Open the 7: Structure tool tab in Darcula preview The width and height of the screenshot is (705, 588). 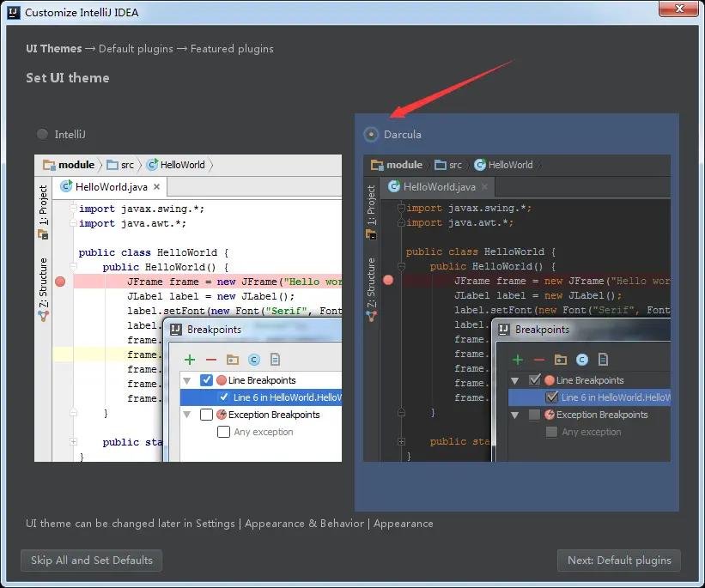coord(371,282)
